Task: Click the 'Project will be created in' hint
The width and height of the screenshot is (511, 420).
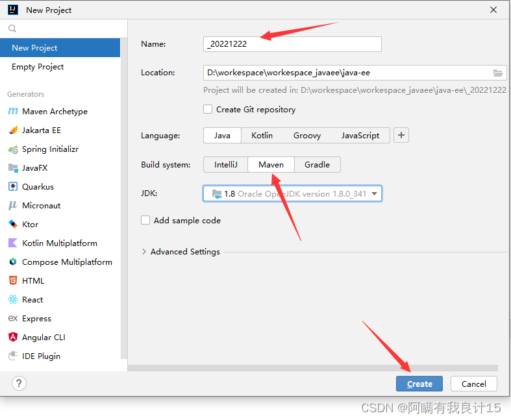Action: (x=355, y=90)
